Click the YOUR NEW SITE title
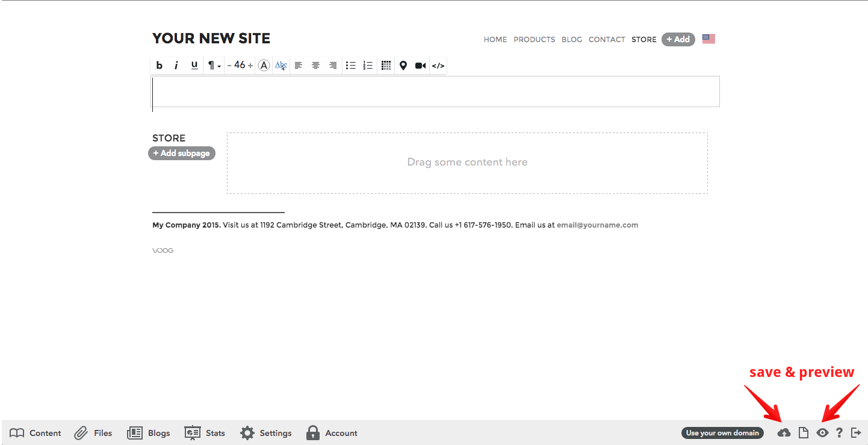868x445 pixels. tap(211, 39)
